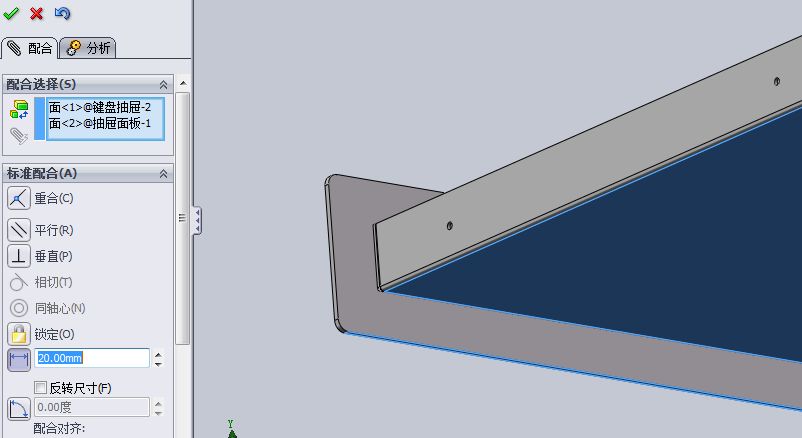802x438 pixels.
Task: Click the 20.00mm distance input field
Action: pyautogui.click(x=92, y=358)
